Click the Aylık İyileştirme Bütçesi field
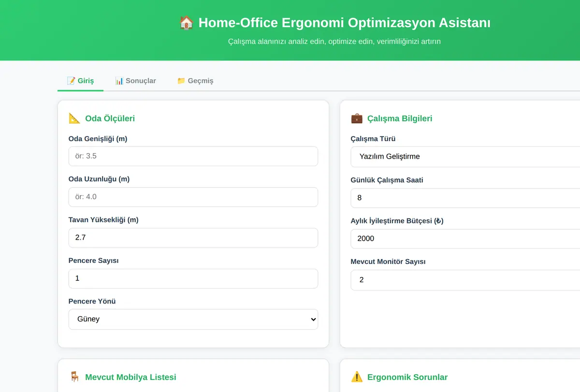 465,238
